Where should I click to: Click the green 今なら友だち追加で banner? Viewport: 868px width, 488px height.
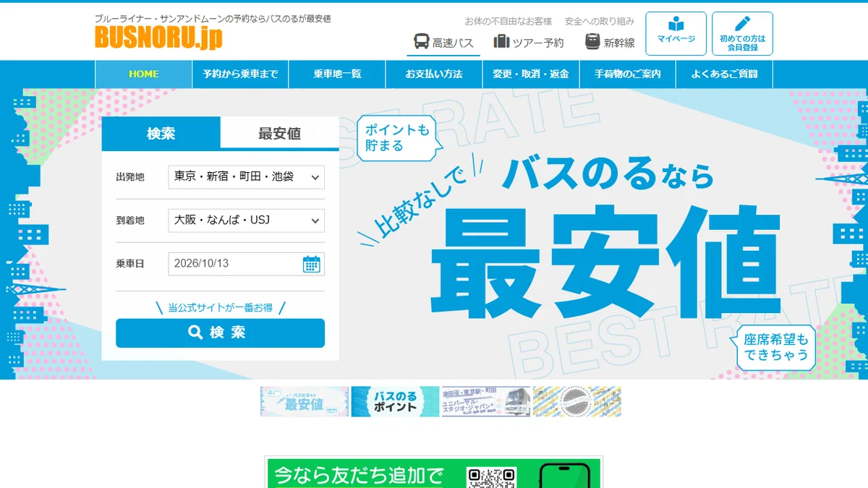pos(434,473)
